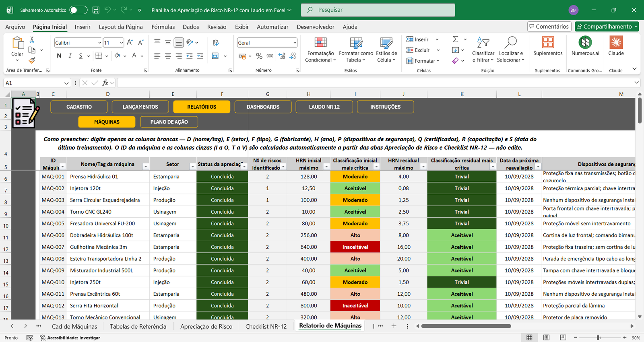Open Formatação Condicional menu icon
The image size is (644, 342).
tap(320, 43)
